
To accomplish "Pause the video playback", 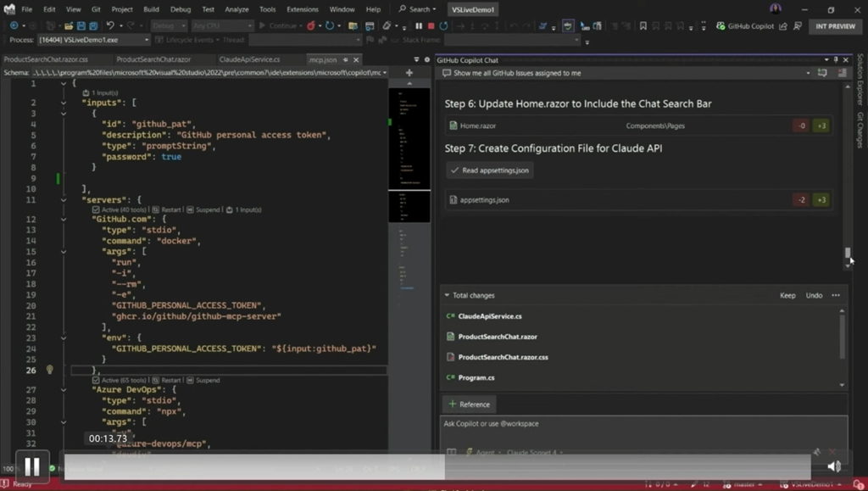I will [x=31, y=466].
